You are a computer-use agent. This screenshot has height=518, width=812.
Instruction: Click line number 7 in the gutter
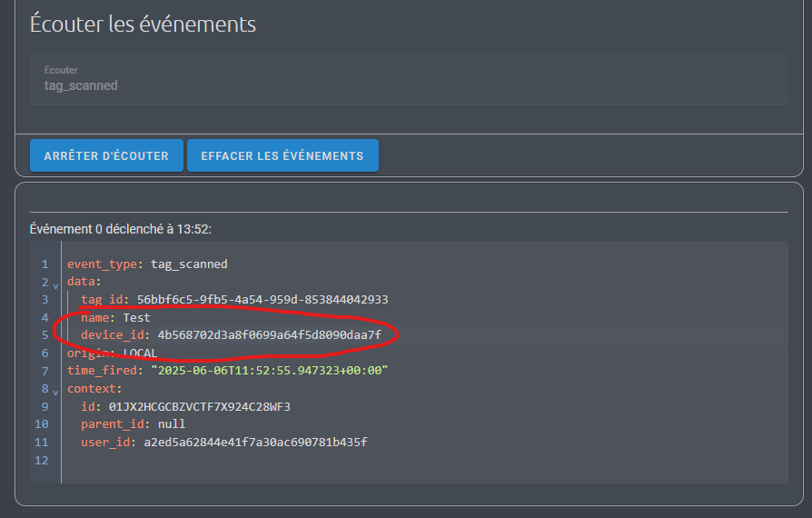tap(45, 371)
